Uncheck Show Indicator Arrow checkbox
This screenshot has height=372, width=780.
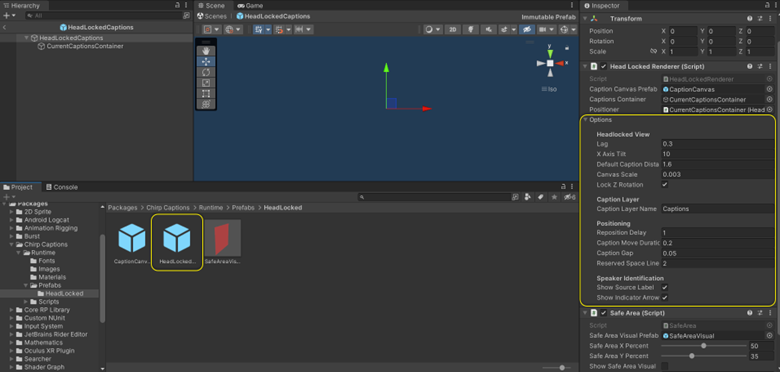pos(665,297)
